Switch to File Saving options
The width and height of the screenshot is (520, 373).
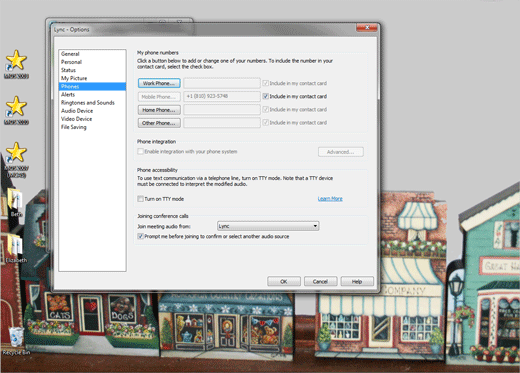[x=92, y=127]
